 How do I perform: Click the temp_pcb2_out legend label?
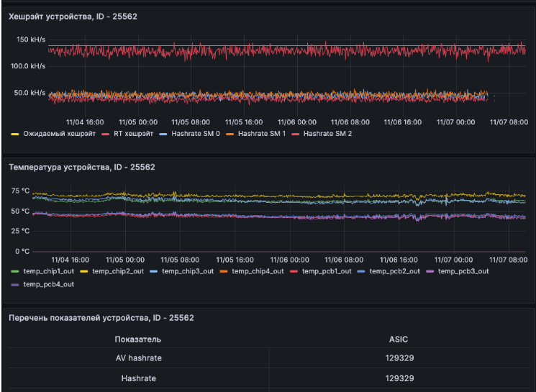tap(394, 271)
